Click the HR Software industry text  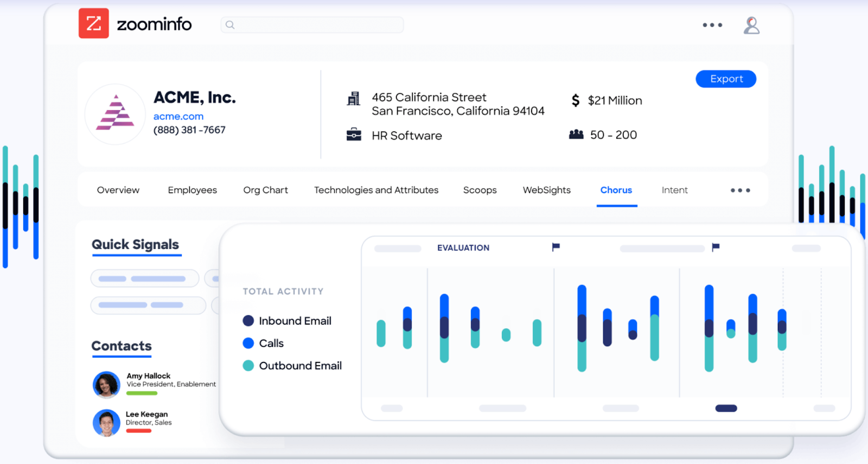[x=407, y=136]
